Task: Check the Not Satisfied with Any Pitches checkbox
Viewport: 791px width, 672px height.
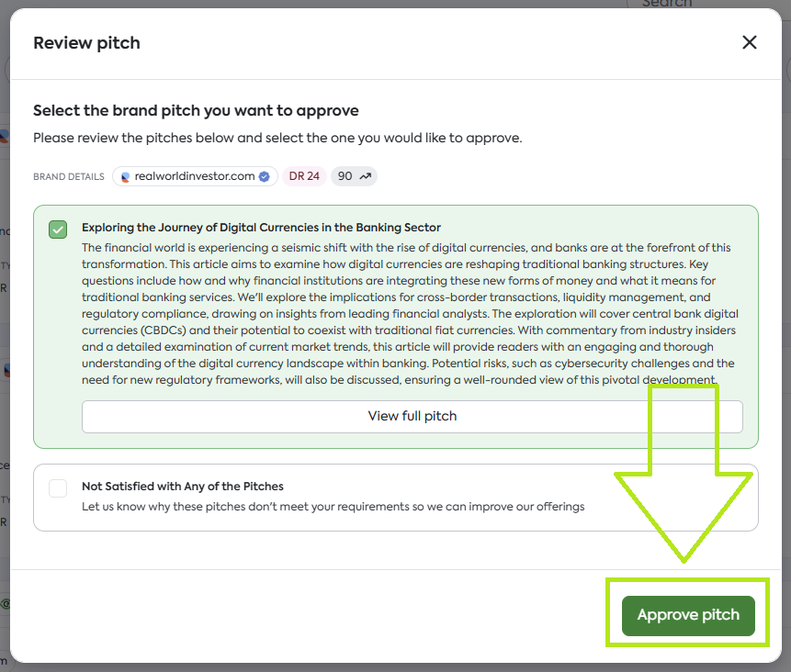Action: [58, 487]
